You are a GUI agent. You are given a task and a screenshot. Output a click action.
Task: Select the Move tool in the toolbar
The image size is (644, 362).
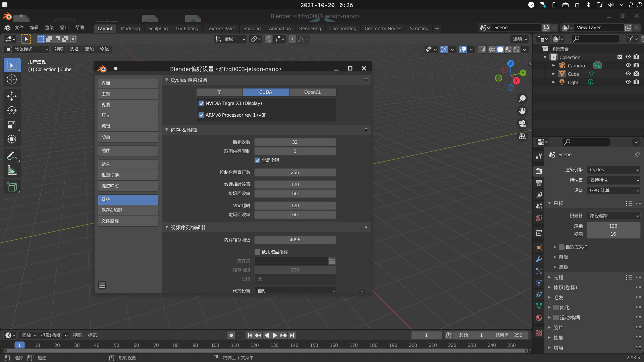[12, 96]
